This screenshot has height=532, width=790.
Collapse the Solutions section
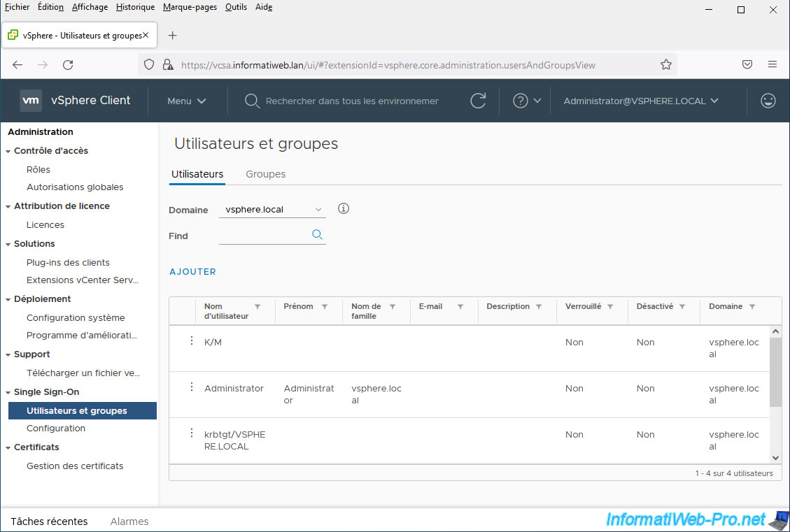click(x=8, y=244)
